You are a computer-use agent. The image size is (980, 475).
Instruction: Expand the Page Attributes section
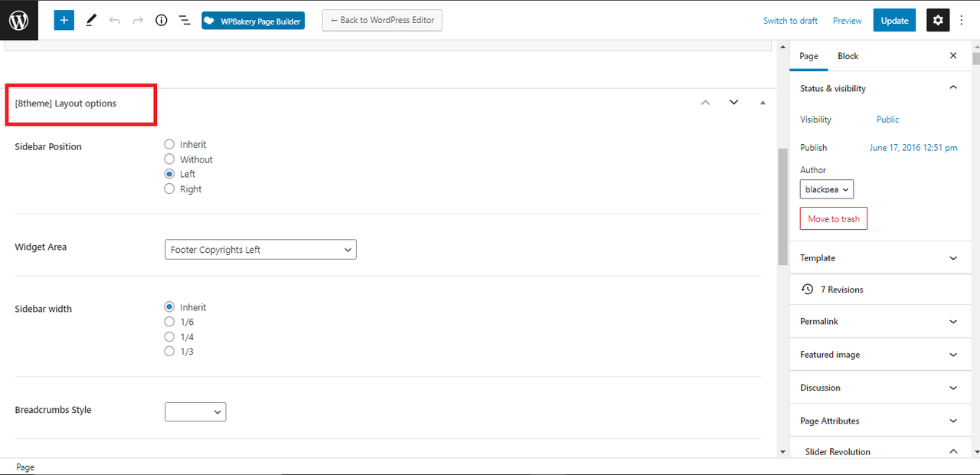pos(880,421)
